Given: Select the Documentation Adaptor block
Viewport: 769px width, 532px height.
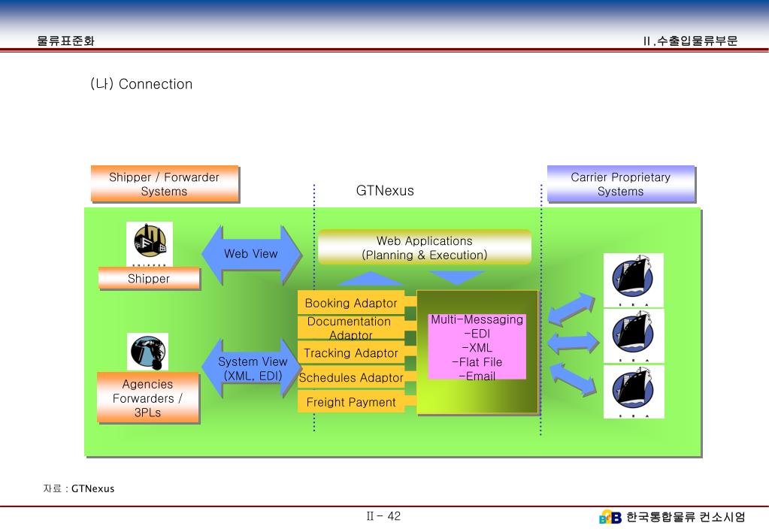Looking at the screenshot, I should point(351,328).
